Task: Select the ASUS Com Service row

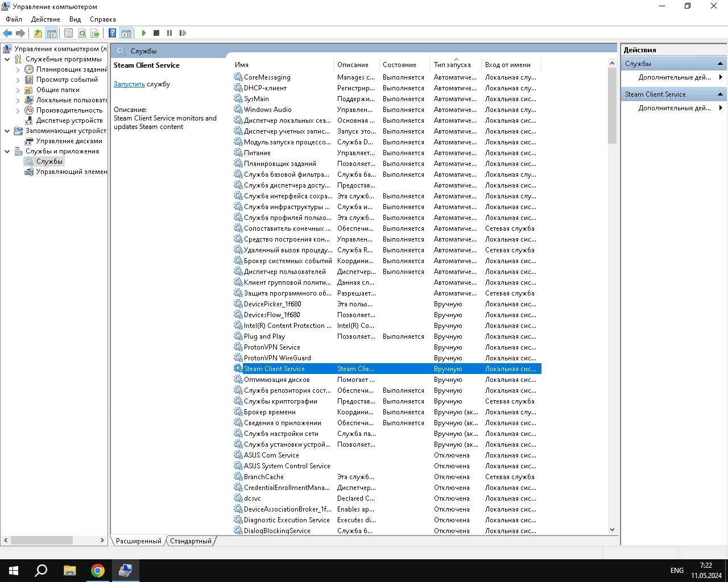Action: pyautogui.click(x=387, y=455)
